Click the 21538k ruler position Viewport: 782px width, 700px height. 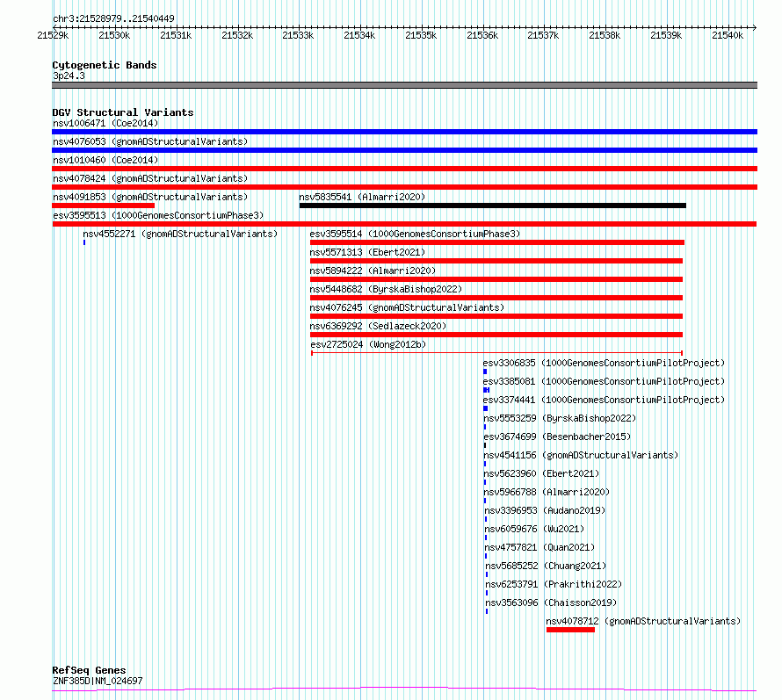click(605, 35)
